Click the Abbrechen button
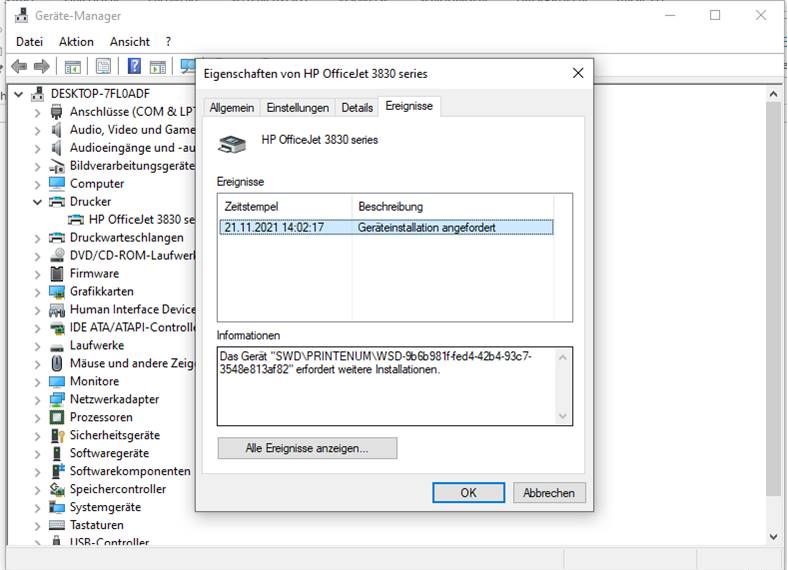This screenshot has width=788, height=570. click(x=549, y=493)
